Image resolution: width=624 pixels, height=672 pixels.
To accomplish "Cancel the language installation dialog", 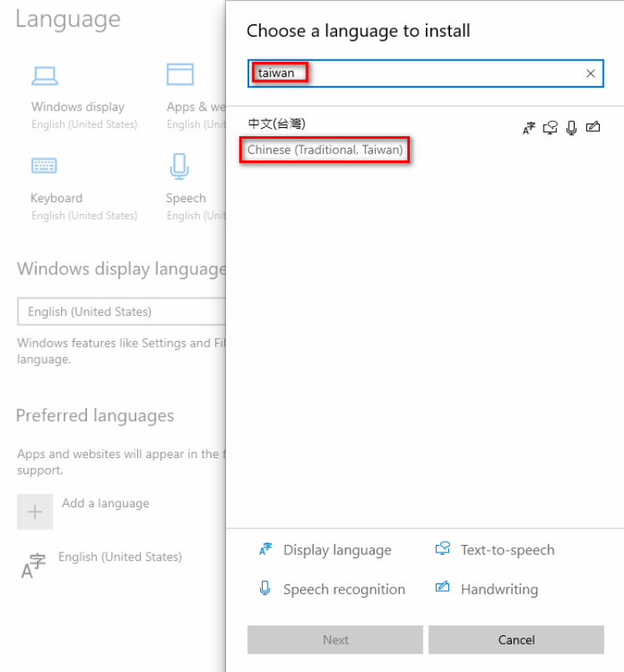I will pos(516,639).
